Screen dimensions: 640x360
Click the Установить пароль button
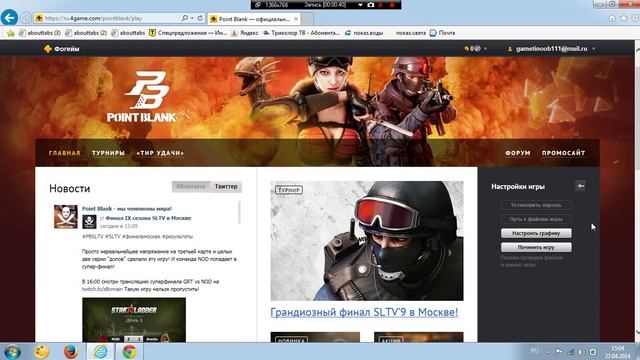tap(536, 205)
